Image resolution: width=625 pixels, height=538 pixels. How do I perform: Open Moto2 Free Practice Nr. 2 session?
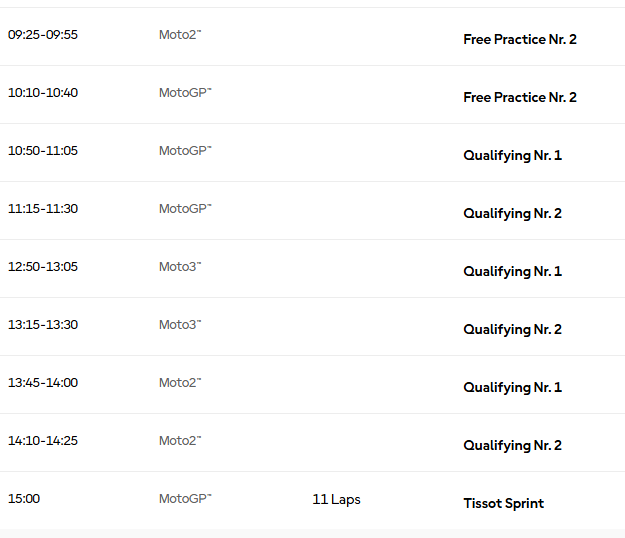pyautogui.click(x=520, y=39)
